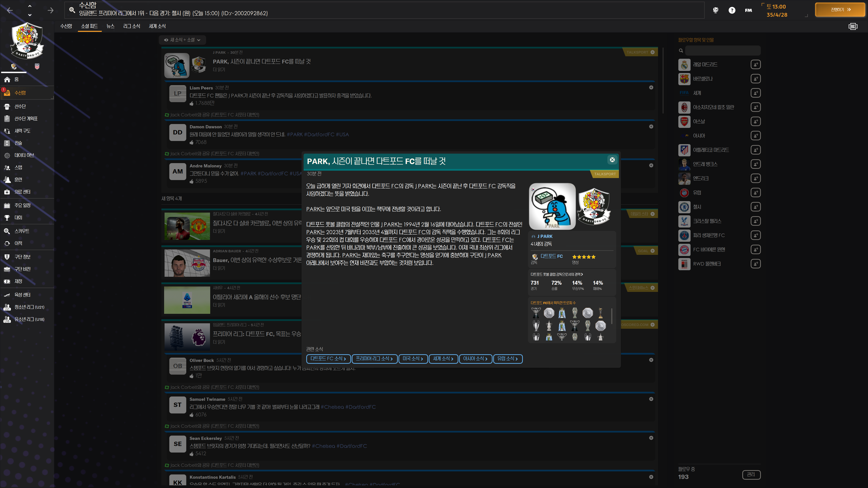Toggle follow for 바르셀로나

click(755, 79)
